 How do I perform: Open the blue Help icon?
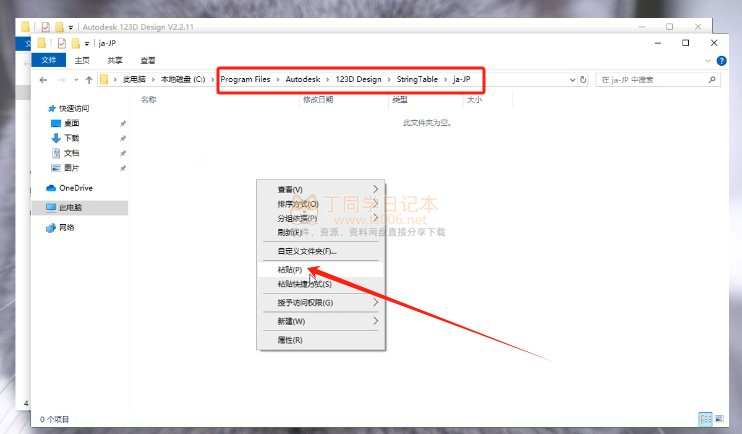tap(721, 61)
